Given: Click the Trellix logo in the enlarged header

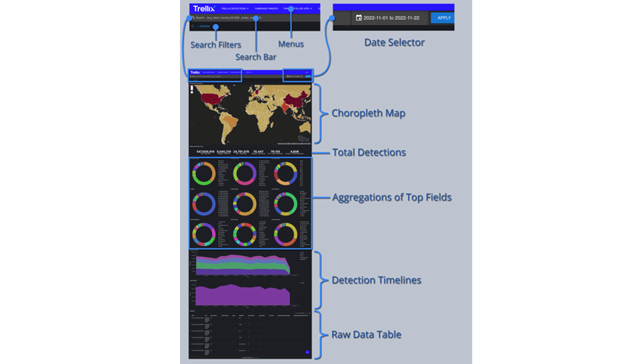Looking at the screenshot, I should pyautogui.click(x=204, y=9).
